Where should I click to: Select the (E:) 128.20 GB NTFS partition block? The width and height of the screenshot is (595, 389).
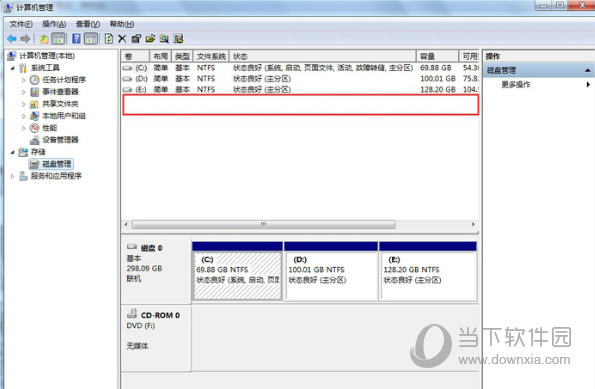tap(428, 271)
